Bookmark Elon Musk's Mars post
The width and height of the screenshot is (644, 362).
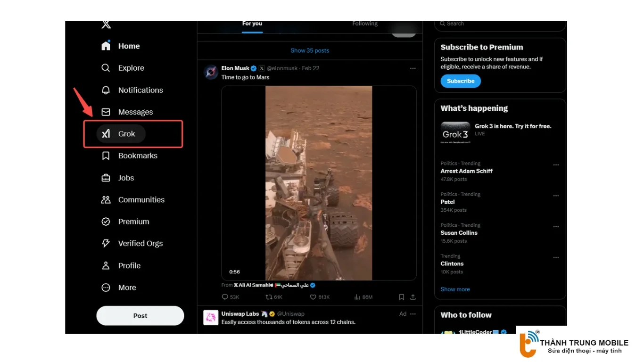pyautogui.click(x=401, y=297)
